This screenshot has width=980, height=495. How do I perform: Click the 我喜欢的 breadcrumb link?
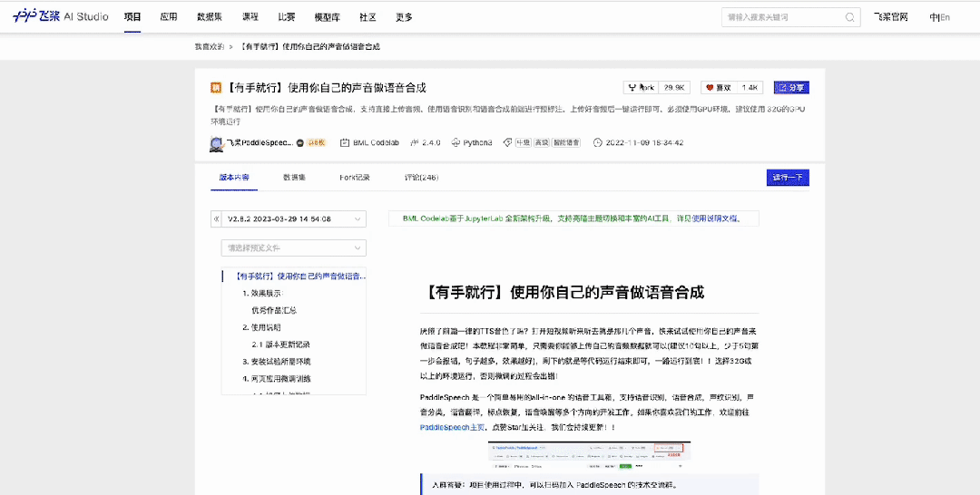pyautogui.click(x=209, y=47)
